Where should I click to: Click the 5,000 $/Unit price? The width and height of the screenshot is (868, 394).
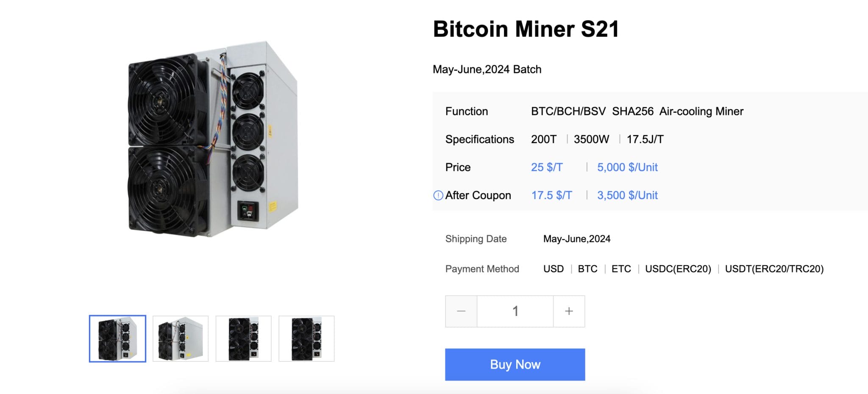click(x=627, y=167)
